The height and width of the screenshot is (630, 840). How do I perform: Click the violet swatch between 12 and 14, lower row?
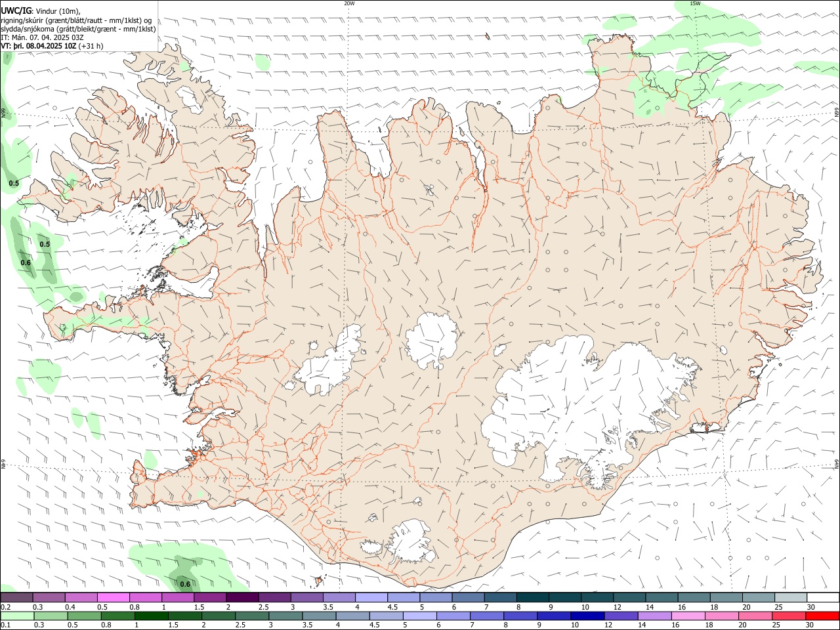point(620,616)
